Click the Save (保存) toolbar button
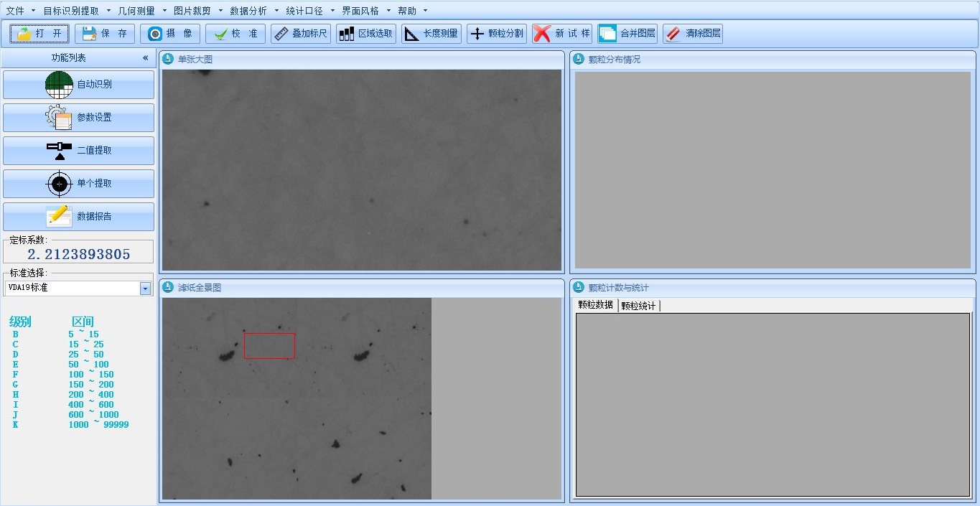The height and width of the screenshot is (506, 980). point(105,34)
